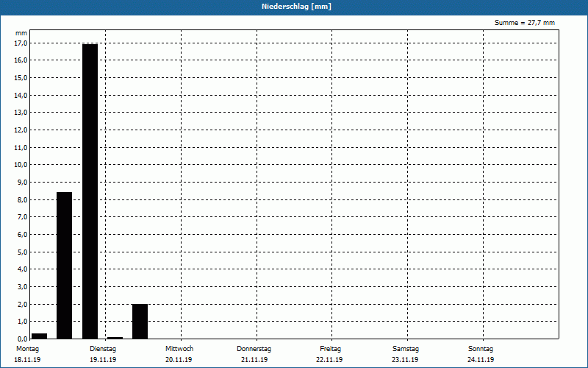Click the '3,0' y-axis value
Image resolution: width=588 pixels, height=368 pixels.
[22, 286]
